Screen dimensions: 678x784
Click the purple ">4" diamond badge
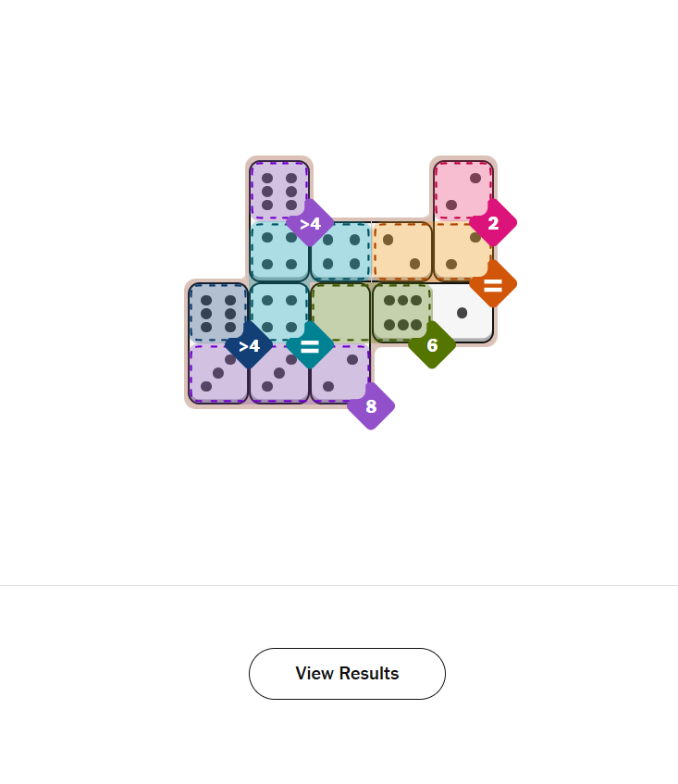[x=310, y=223]
